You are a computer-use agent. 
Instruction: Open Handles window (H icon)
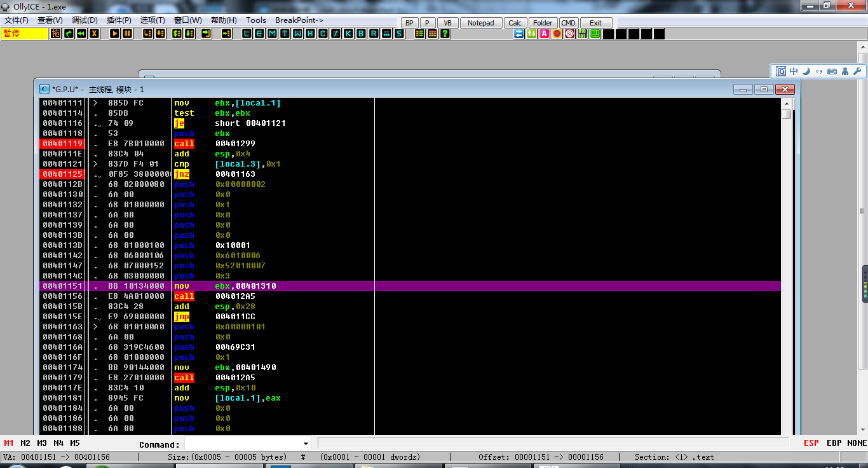point(310,34)
